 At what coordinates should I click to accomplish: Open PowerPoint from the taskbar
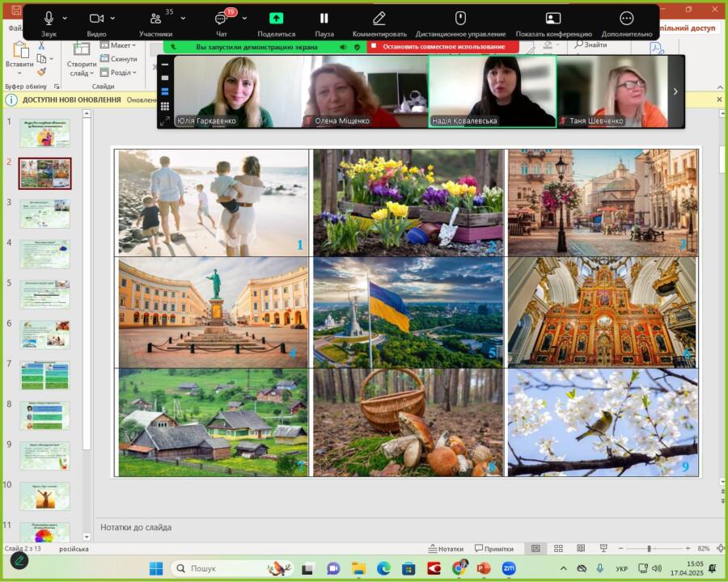(484, 568)
